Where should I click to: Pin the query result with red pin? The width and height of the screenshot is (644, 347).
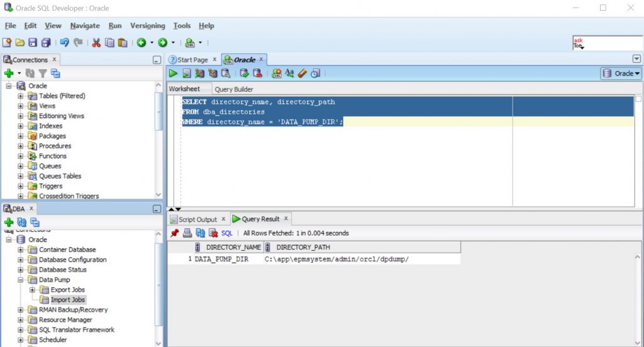pyautogui.click(x=175, y=233)
